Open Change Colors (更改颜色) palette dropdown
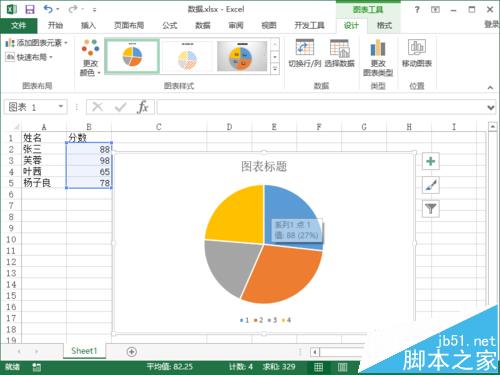Viewport: 500px width, 375px height. (90, 57)
